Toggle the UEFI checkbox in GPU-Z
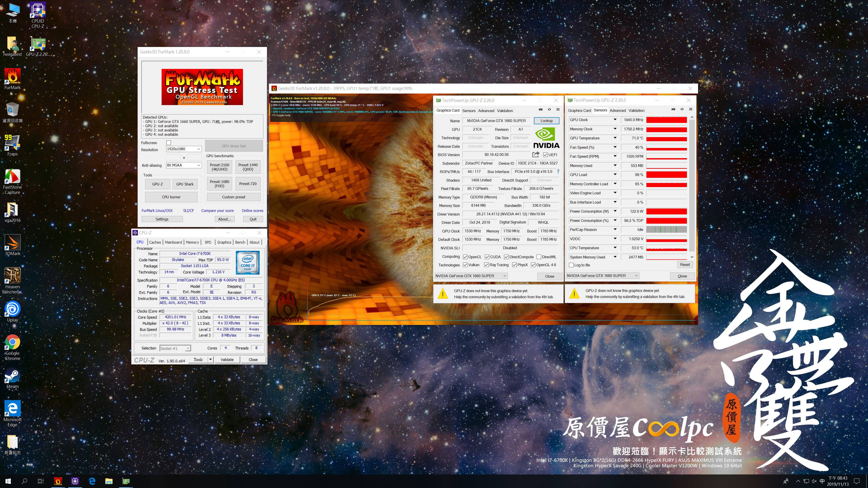 click(x=545, y=155)
